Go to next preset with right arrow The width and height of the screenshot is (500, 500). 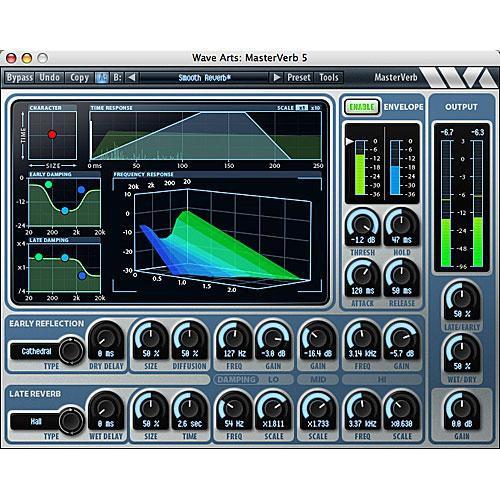tap(276, 78)
